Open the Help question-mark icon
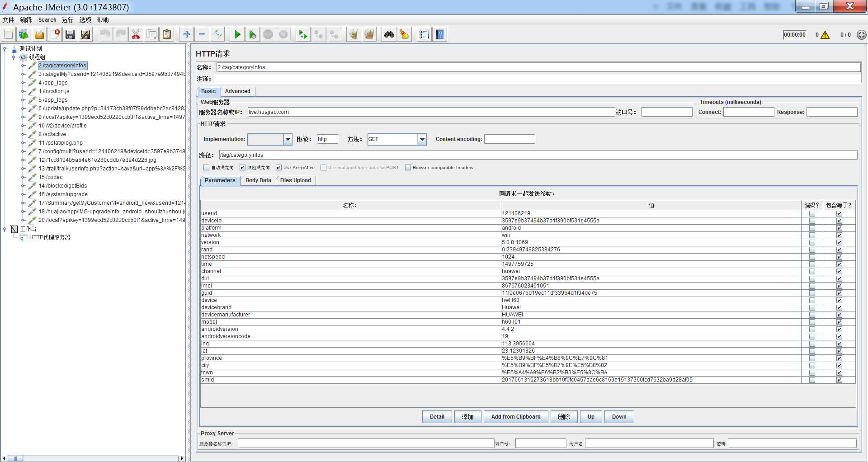This screenshot has height=462, width=868. (x=439, y=34)
